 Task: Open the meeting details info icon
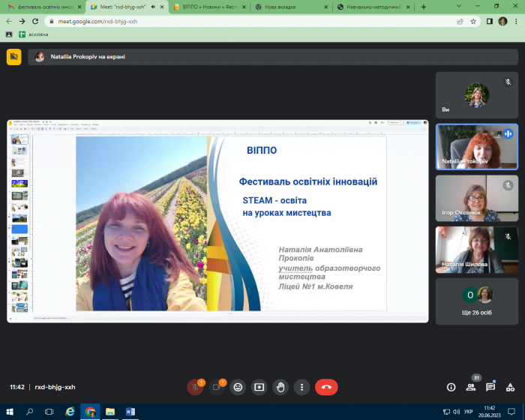click(x=451, y=387)
